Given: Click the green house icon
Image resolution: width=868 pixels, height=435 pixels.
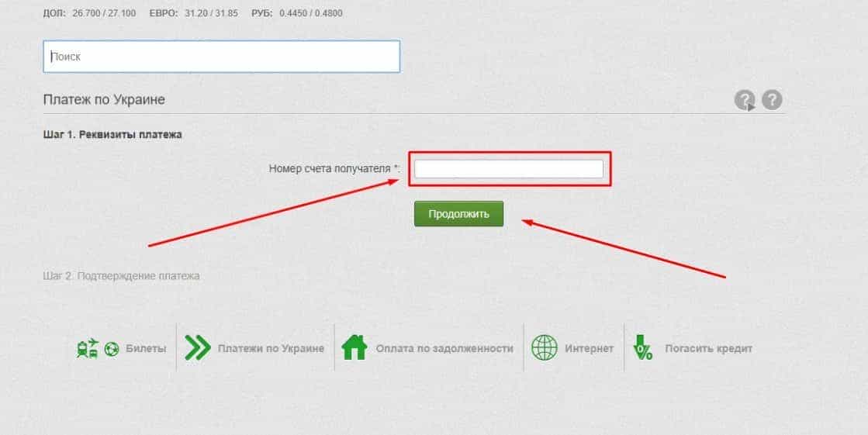Looking at the screenshot, I should click(354, 348).
